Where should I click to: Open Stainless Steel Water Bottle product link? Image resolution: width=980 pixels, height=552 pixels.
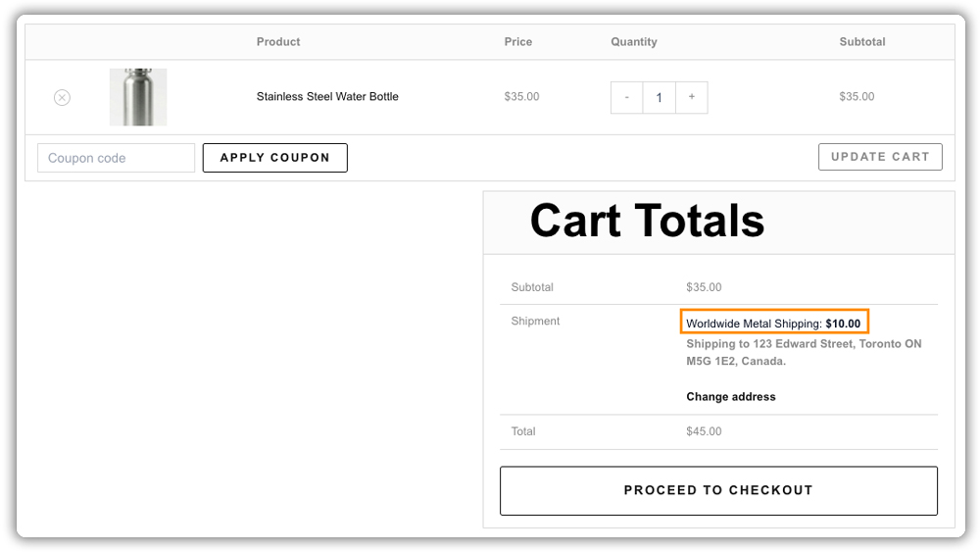[327, 96]
